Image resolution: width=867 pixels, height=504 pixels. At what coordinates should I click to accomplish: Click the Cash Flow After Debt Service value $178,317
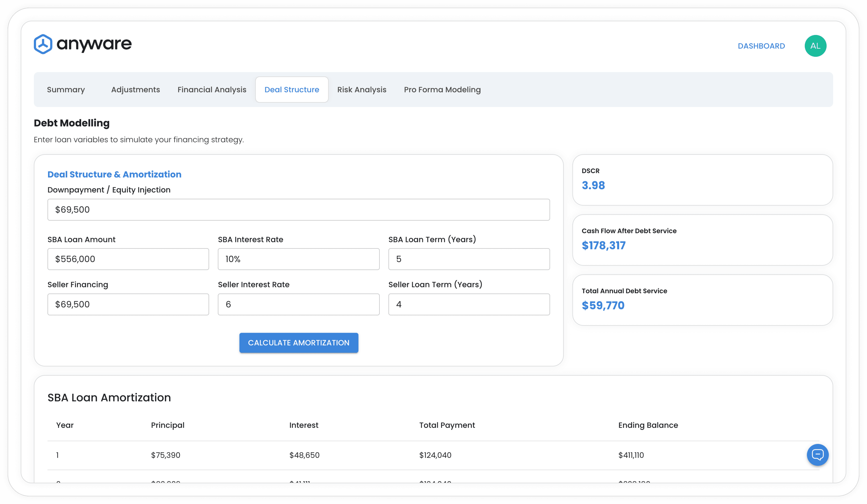[x=603, y=245]
